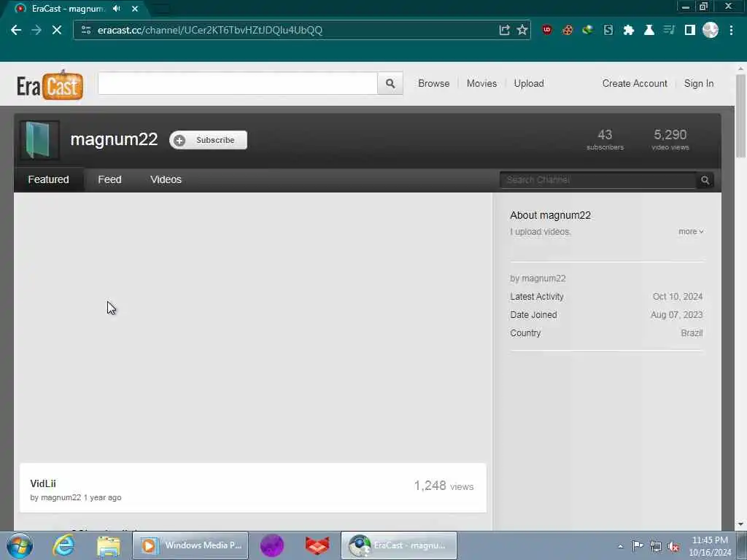Switch to the Feed tab
747x560 pixels.
pos(109,179)
